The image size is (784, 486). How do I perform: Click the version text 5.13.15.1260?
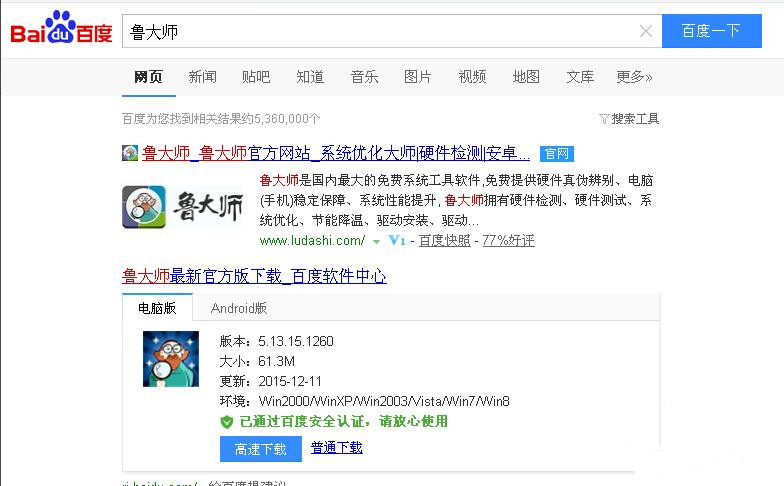(x=296, y=342)
